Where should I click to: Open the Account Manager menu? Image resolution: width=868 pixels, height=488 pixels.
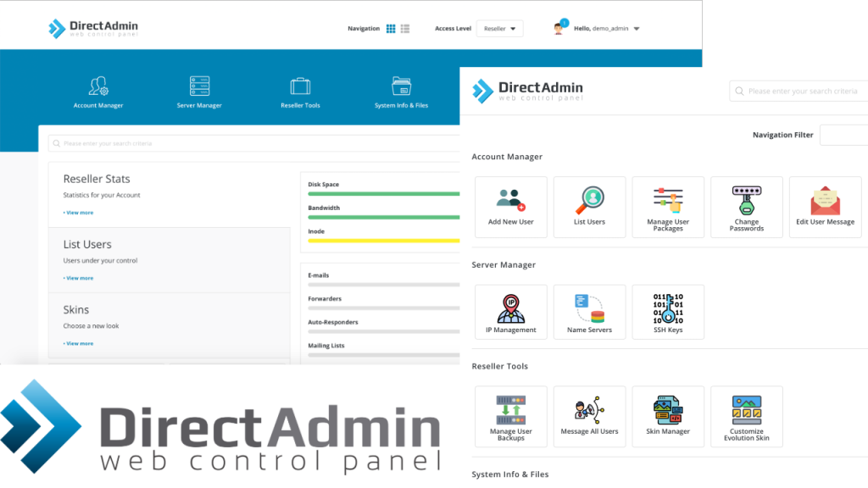[x=98, y=92]
